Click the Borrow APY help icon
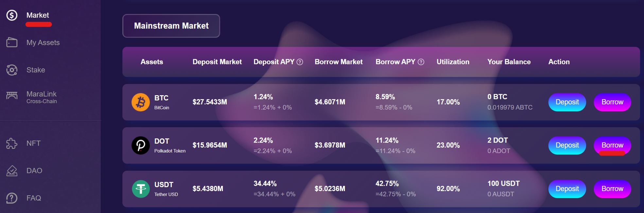 421,62
